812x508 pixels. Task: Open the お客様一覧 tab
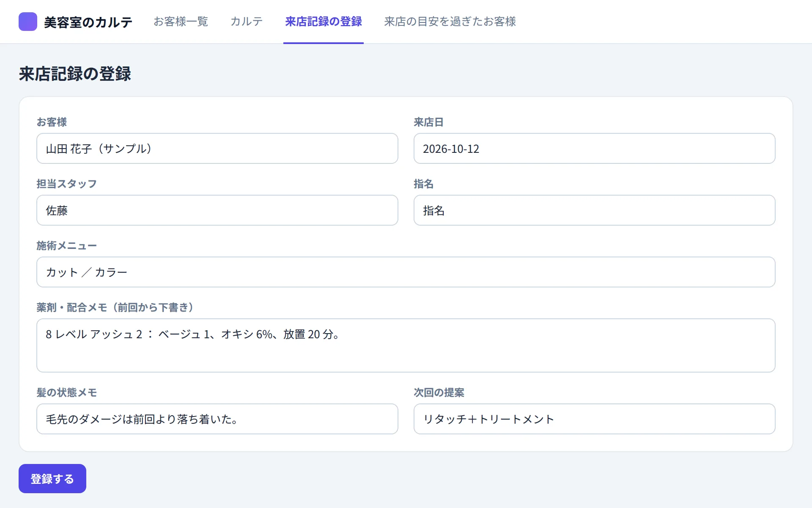[x=181, y=22]
